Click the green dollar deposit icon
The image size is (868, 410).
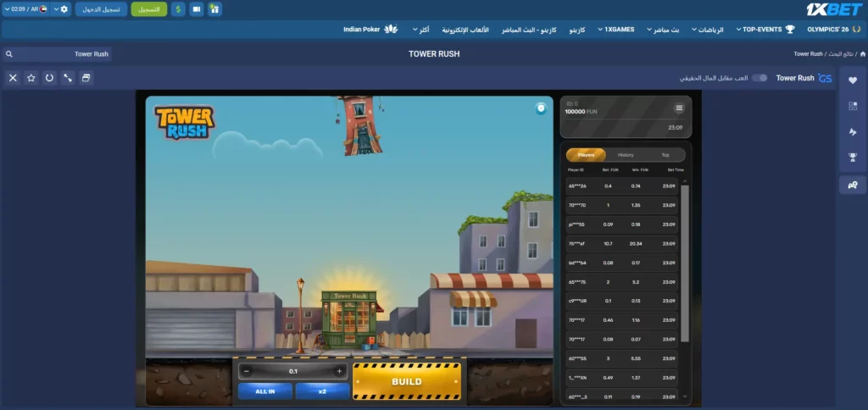[178, 9]
